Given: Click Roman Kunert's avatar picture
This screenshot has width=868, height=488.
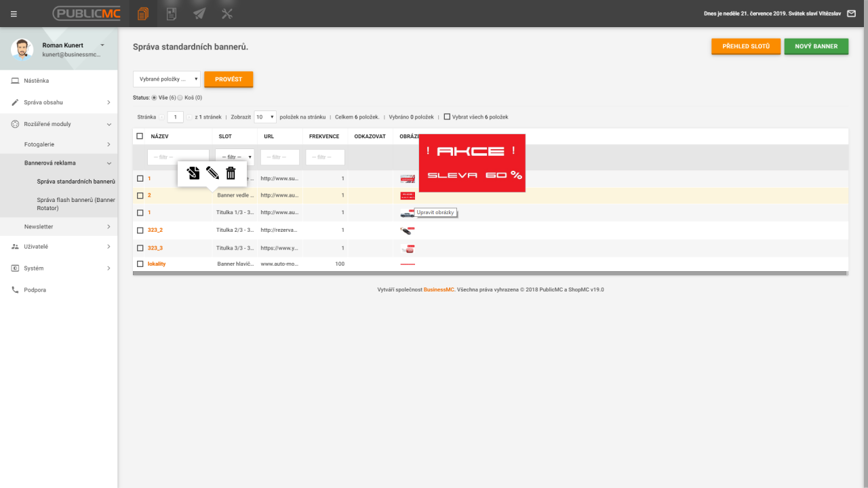Looking at the screenshot, I should pos(22,49).
